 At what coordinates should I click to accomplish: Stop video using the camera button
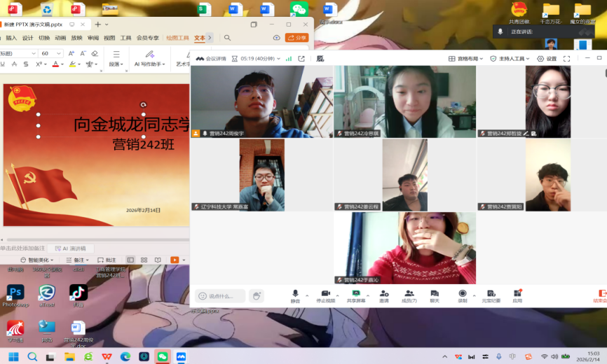click(x=325, y=294)
